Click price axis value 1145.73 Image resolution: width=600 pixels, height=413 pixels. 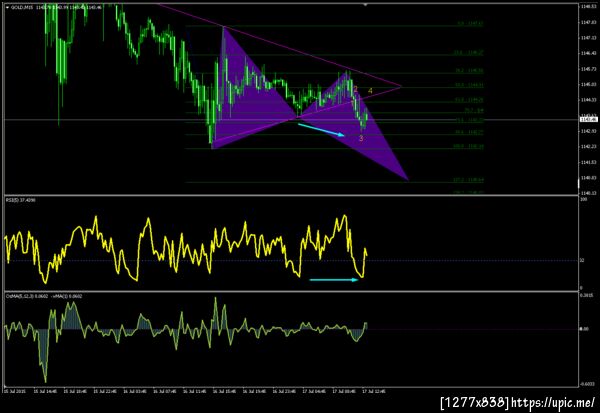pyautogui.click(x=588, y=69)
